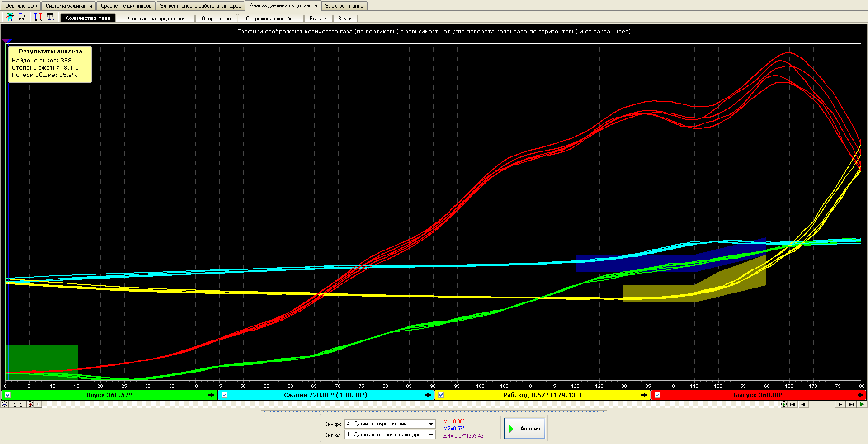Open the Впуск subtab
Viewport: 868px width, 444px height.
345,19
